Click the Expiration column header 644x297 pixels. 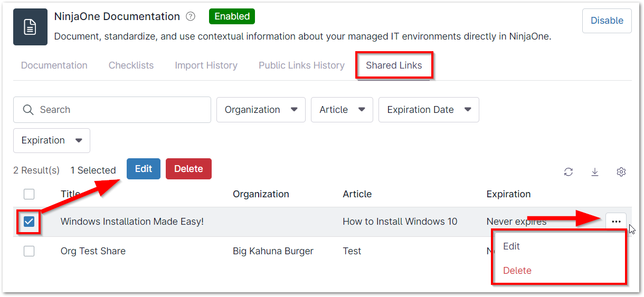[508, 194]
